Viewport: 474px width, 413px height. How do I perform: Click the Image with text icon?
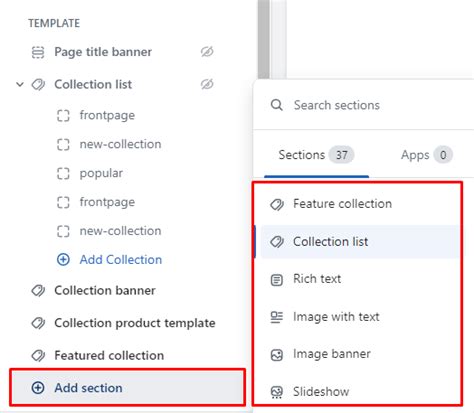(276, 317)
